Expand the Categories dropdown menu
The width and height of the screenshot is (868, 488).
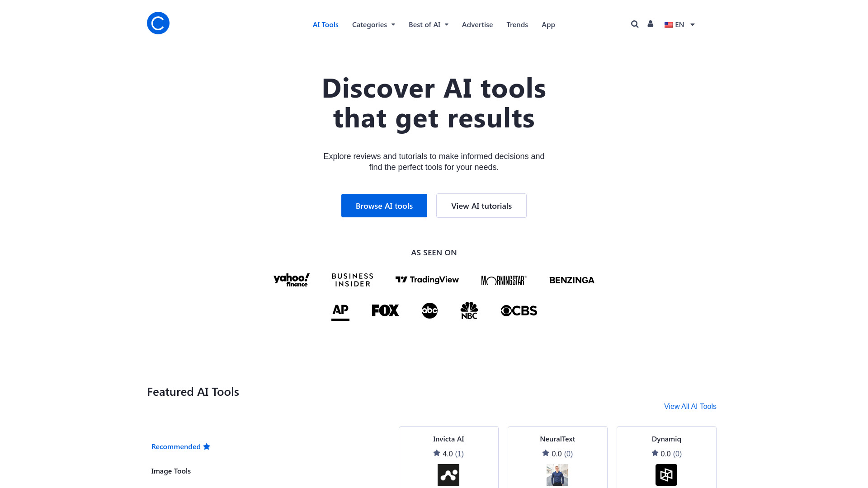(373, 24)
